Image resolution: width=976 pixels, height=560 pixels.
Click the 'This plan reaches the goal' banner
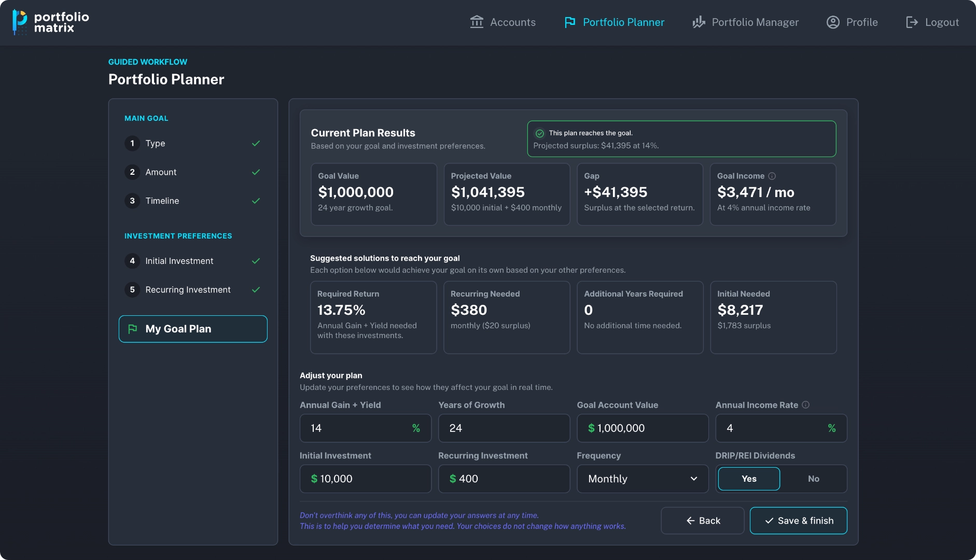[x=681, y=139]
